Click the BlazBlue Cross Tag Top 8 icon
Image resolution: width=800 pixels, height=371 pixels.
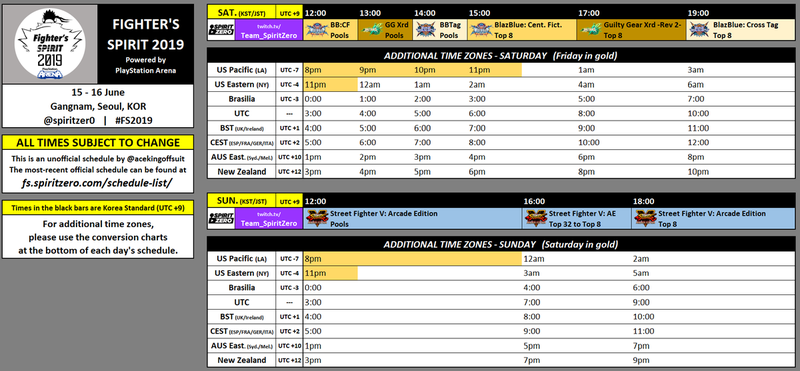pos(699,30)
